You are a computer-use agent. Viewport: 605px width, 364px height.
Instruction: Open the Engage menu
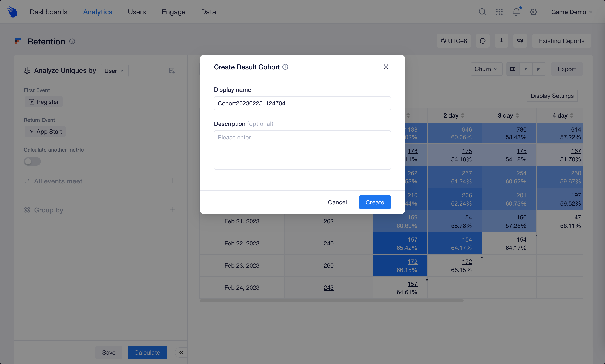(x=174, y=12)
